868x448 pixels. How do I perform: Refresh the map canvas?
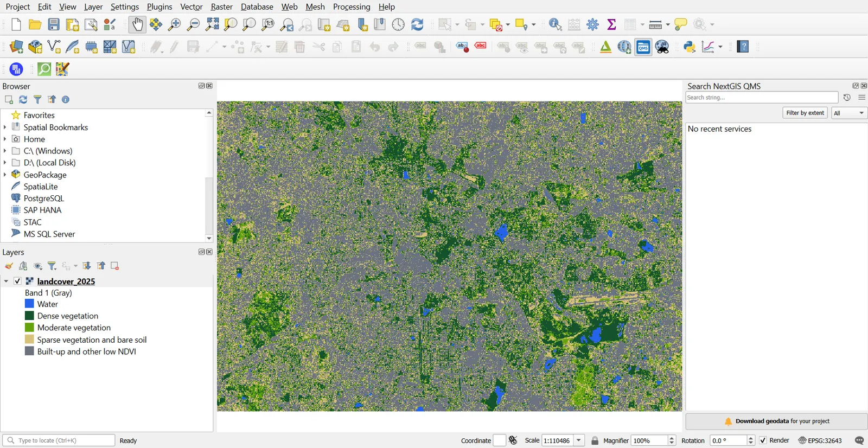pos(417,24)
